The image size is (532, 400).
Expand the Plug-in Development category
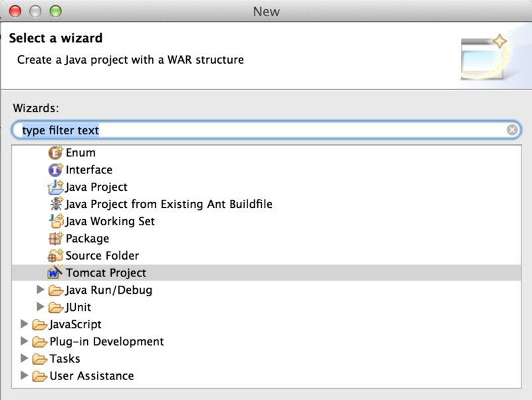click(25, 342)
